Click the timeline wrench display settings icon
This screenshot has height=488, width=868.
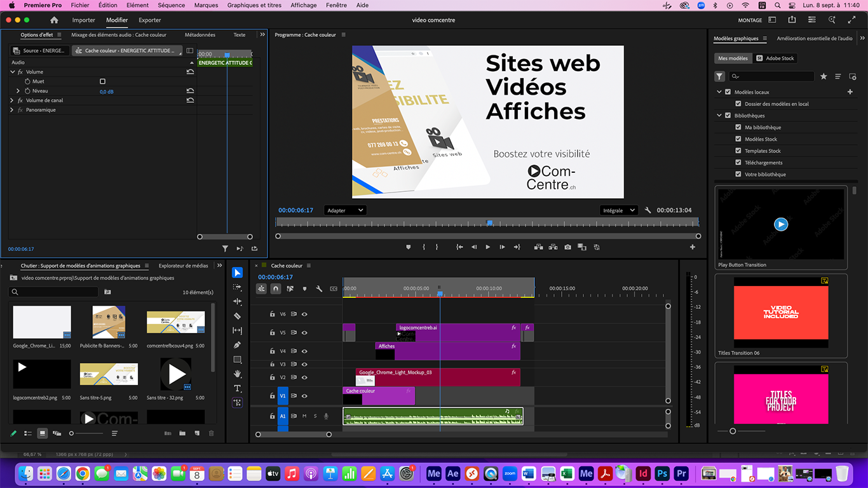319,288
